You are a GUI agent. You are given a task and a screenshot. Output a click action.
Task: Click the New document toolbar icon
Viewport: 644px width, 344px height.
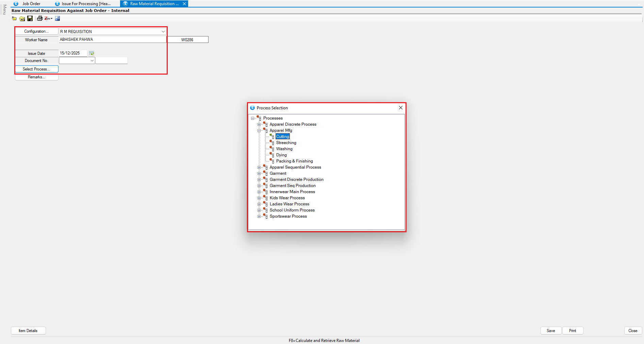click(x=14, y=18)
